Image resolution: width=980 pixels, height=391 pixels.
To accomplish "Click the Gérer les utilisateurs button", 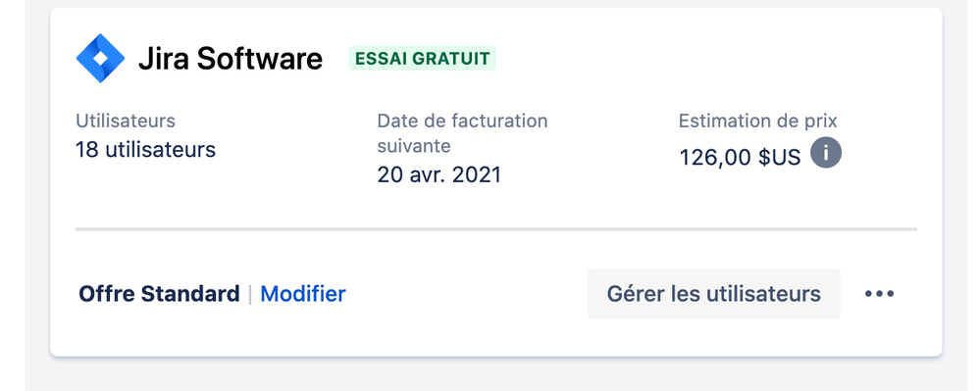I will pyautogui.click(x=714, y=294).
